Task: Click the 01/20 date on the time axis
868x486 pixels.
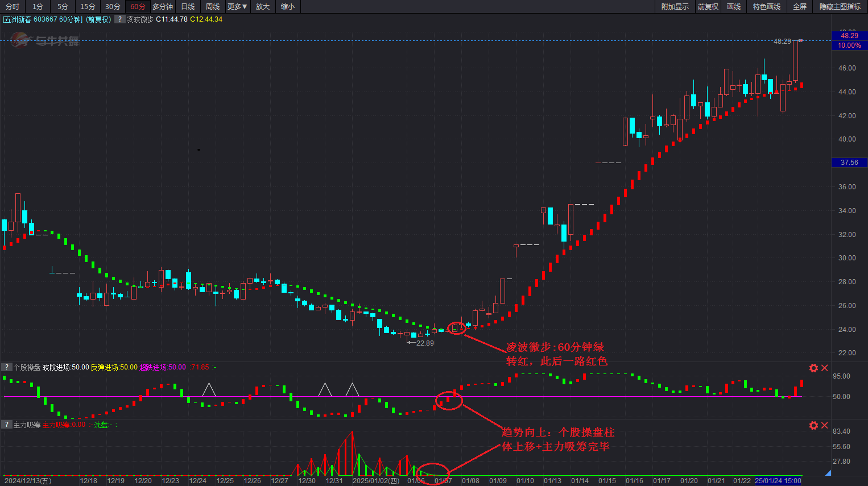Action: (689, 481)
